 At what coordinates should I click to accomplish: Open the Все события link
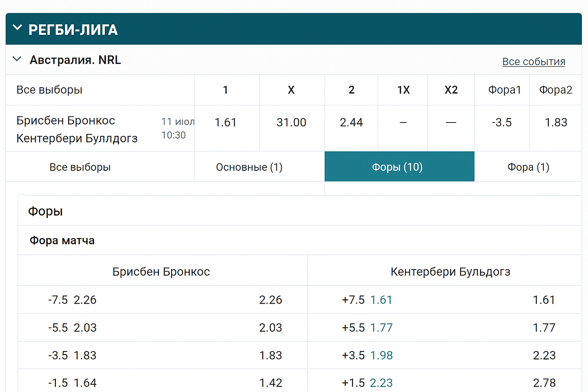tap(533, 62)
